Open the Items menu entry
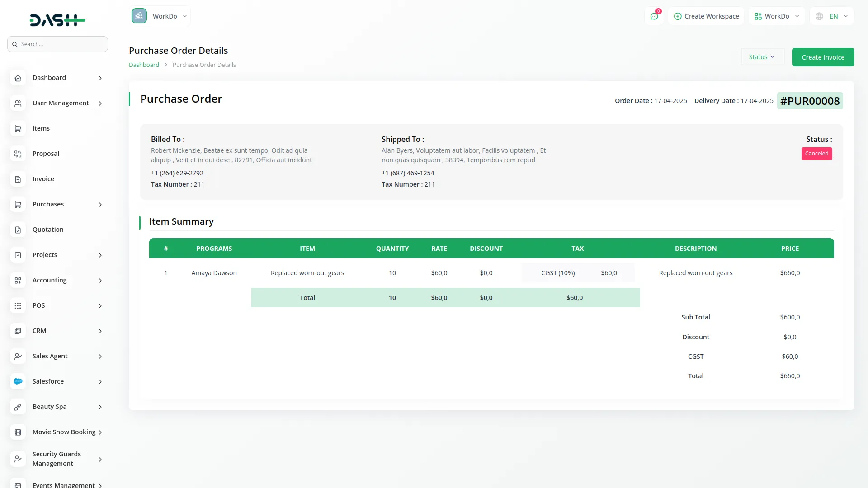The height and width of the screenshot is (488, 868). coord(41,128)
